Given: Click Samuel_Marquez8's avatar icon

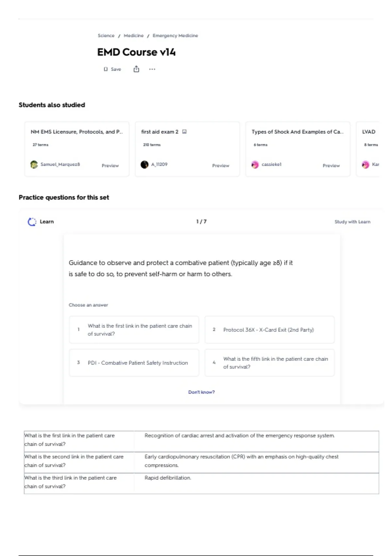Looking at the screenshot, I should click(34, 165).
